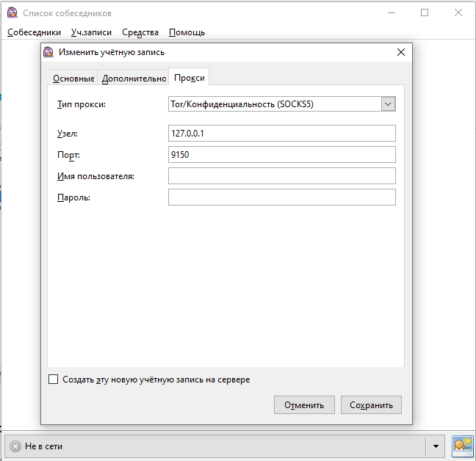Open the Собеседники menu
Image resolution: width=476 pixels, height=461 pixels.
click(x=35, y=32)
